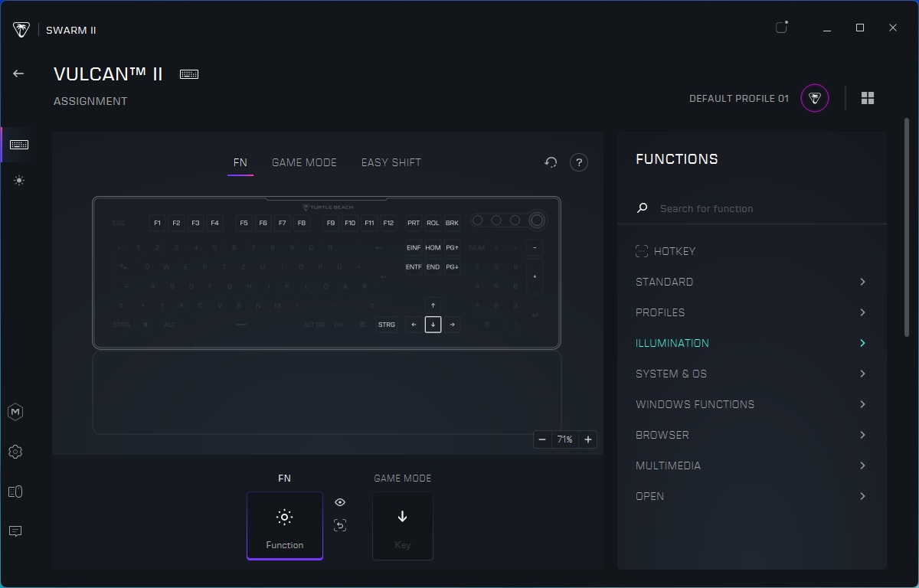Expand the SYSTEM & OS category

(751, 374)
